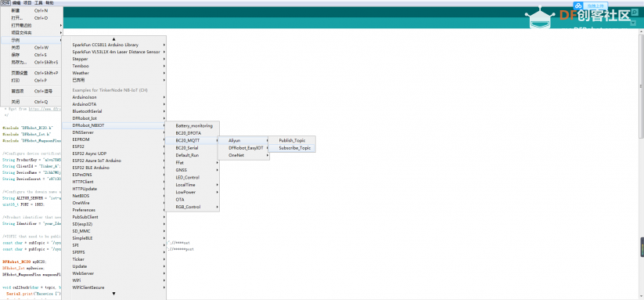Choose the quit entry with shortcut Ctrl+Q
This screenshot has height=300, width=644.
tap(31, 102)
